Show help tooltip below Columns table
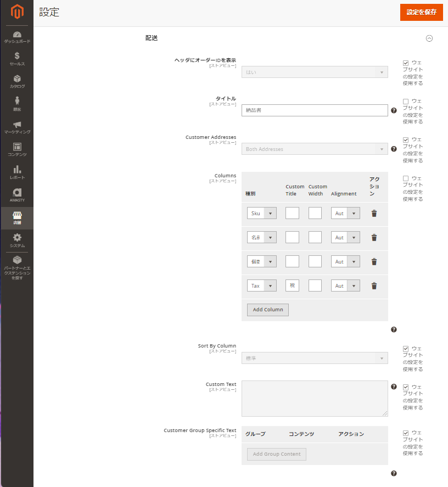Image resolution: width=448 pixels, height=487 pixels. 394,329
